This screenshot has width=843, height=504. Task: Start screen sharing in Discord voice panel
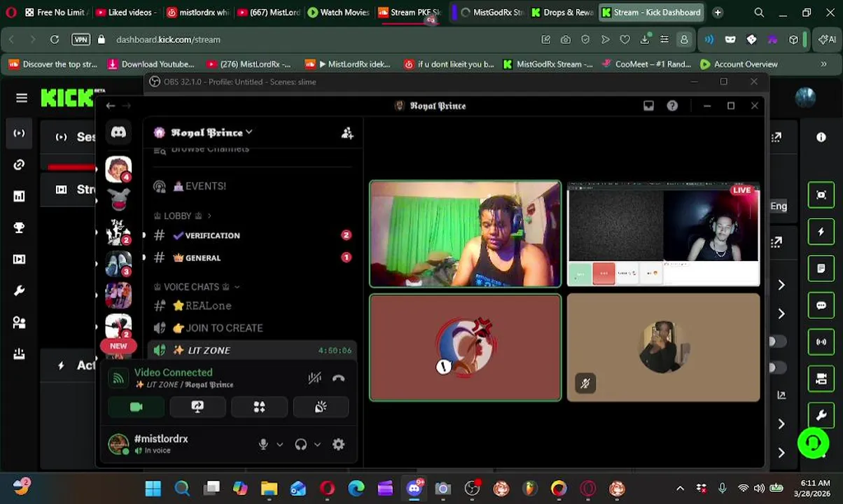pyautogui.click(x=197, y=407)
